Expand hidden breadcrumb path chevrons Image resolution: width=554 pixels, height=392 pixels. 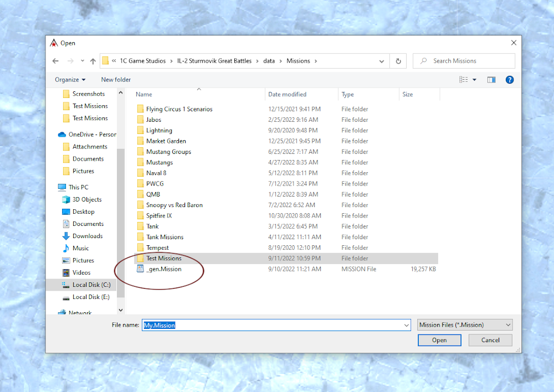[114, 61]
